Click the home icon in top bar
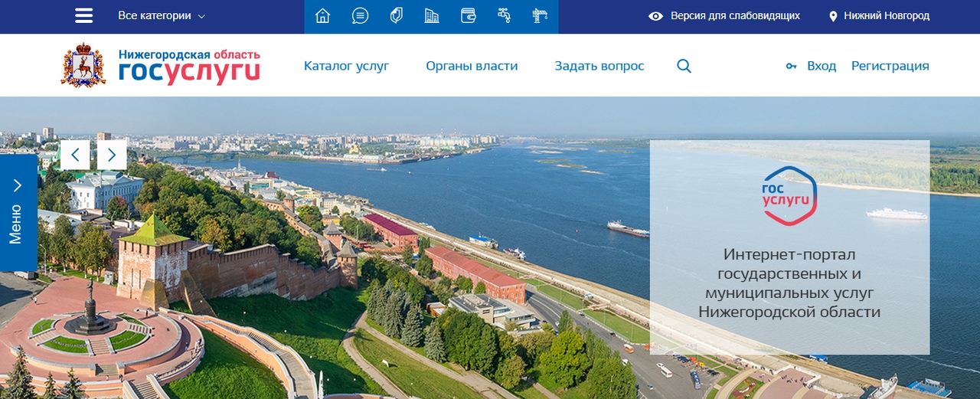 pos(322,16)
